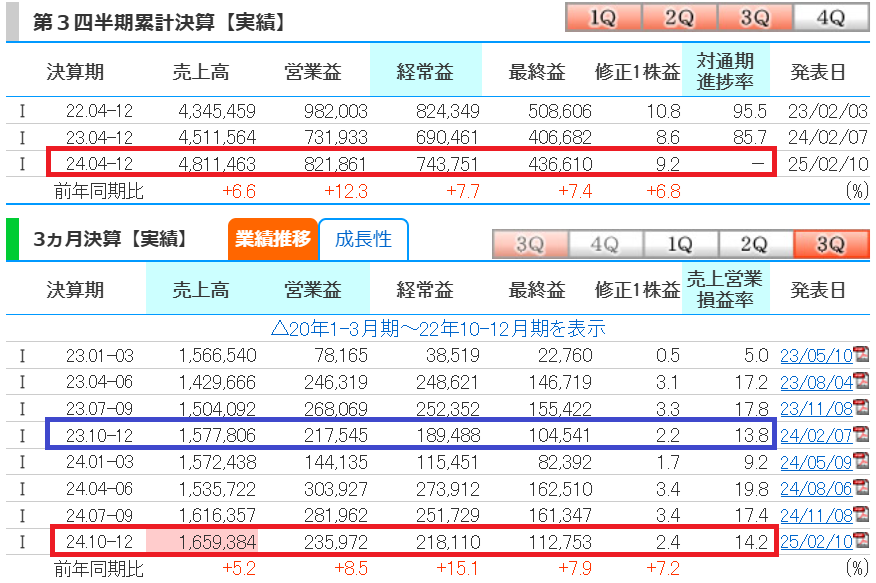
Task: Select the 24.07-09 period cell
Action: pos(99,515)
